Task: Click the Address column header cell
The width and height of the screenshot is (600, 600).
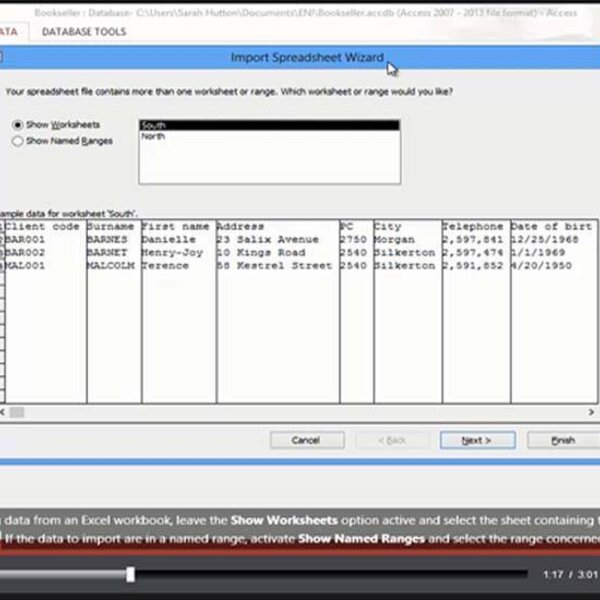Action: [x=276, y=227]
